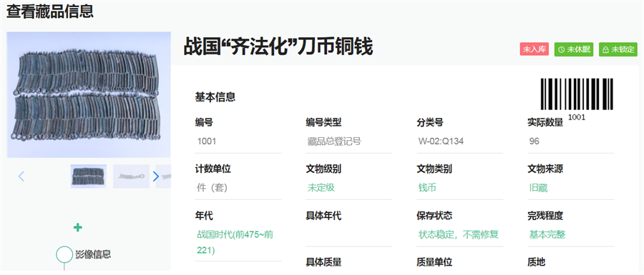
Task: Open the large main artifact photo
Action: [89, 95]
